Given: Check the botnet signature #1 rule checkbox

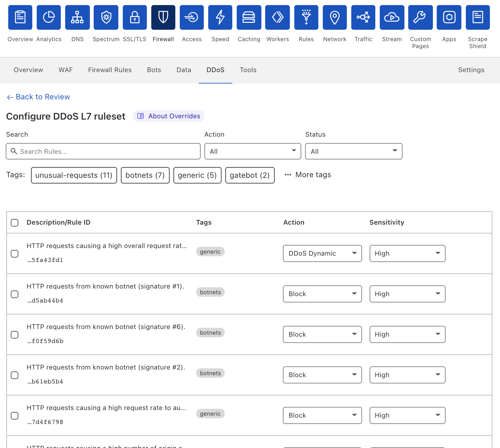Looking at the screenshot, I should click(x=15, y=294).
